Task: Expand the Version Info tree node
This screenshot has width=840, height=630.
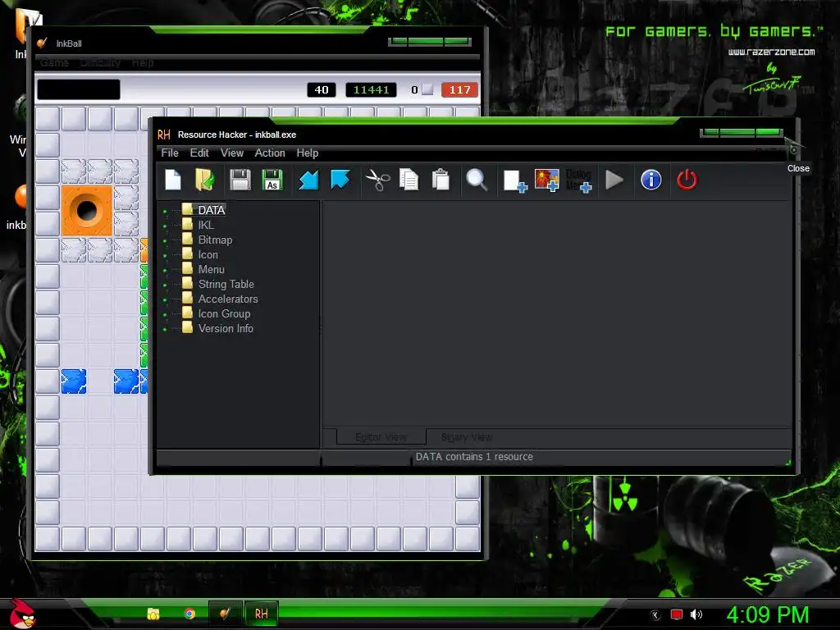Action: (x=165, y=329)
